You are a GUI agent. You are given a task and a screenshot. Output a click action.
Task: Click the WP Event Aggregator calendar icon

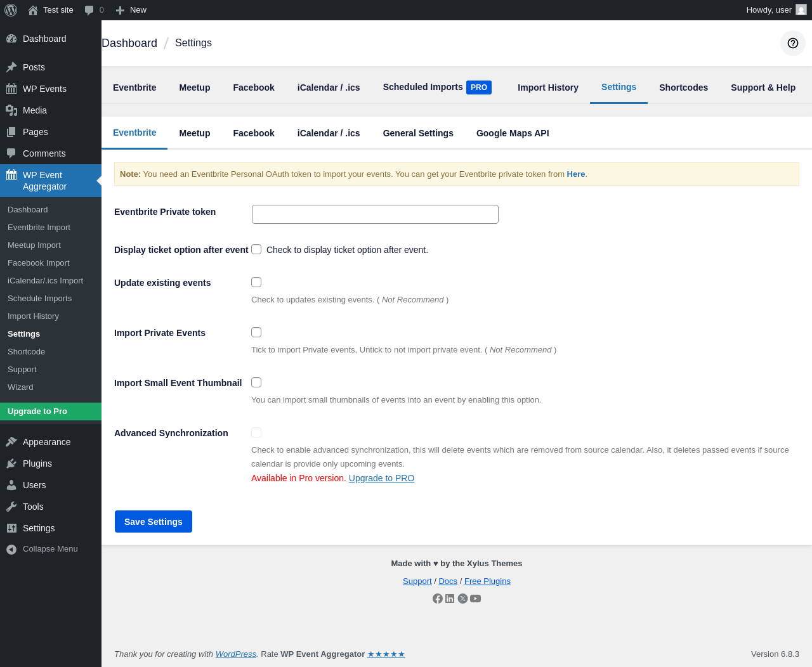pos(11,175)
